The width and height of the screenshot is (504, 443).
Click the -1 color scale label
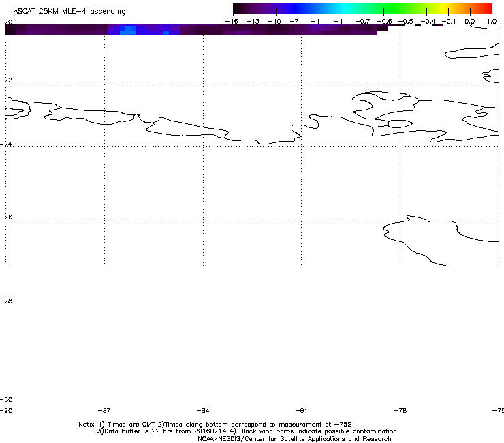(338, 22)
